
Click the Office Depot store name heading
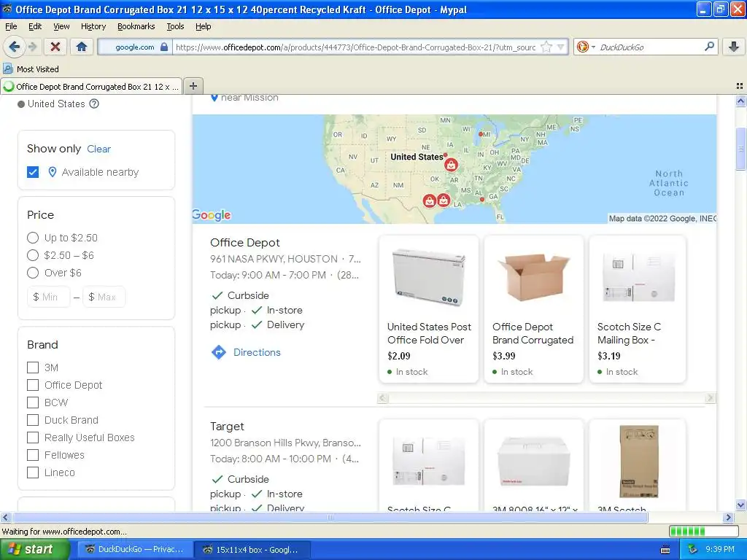point(245,242)
